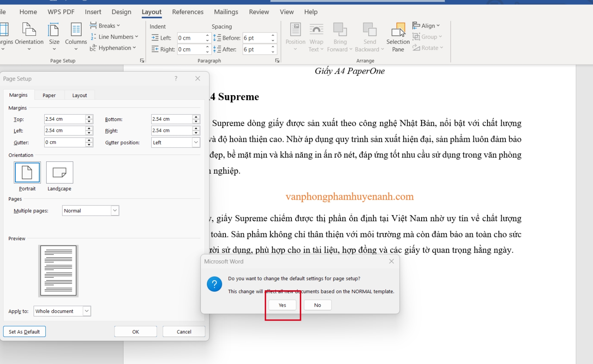The height and width of the screenshot is (364, 593).
Task: Click the Bottom margin input field
Action: (172, 119)
